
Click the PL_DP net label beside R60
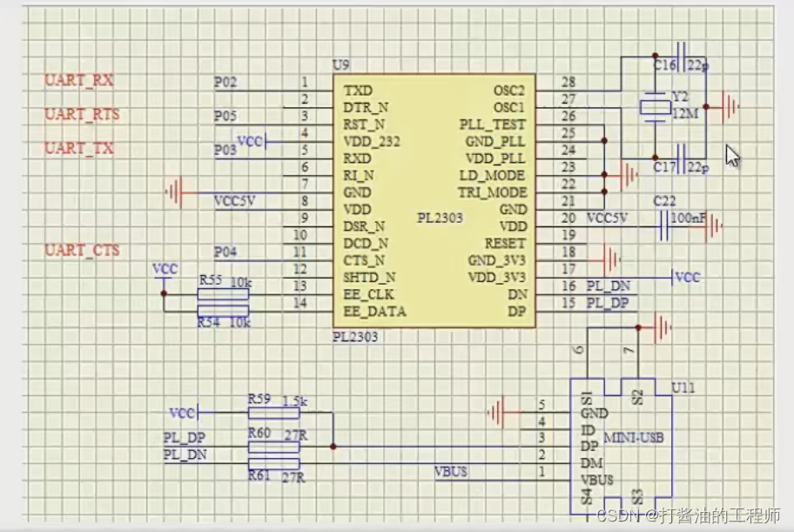point(185,438)
